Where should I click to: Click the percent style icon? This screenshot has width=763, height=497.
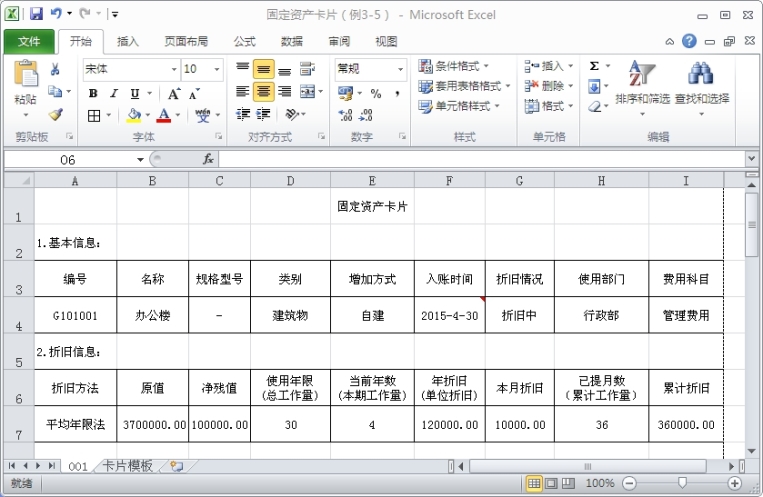tap(376, 93)
